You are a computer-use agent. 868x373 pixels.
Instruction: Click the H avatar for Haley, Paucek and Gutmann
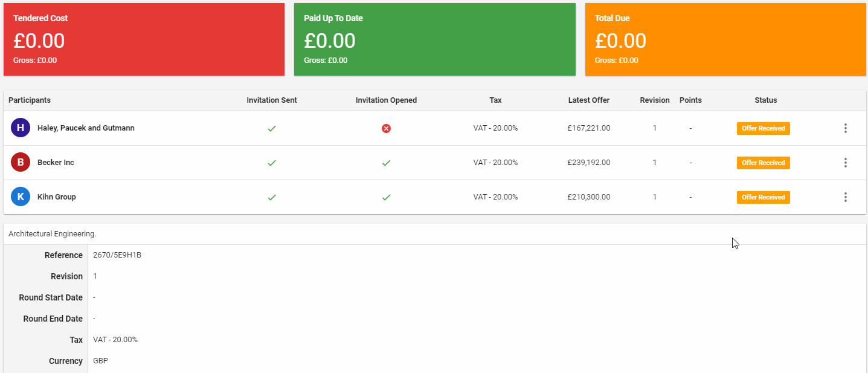[20, 128]
